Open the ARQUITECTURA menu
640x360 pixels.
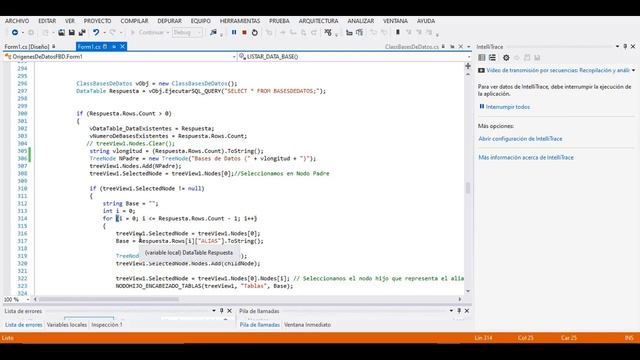click(x=318, y=21)
